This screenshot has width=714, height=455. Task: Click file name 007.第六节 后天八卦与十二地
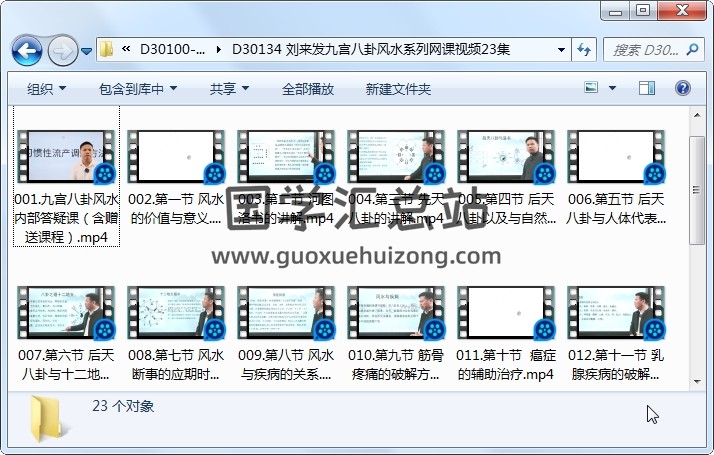point(66,364)
